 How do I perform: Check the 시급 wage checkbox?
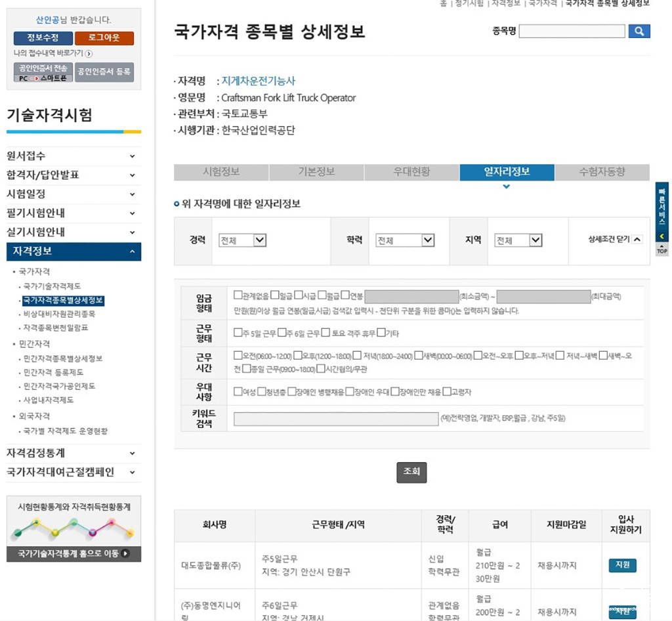(299, 295)
